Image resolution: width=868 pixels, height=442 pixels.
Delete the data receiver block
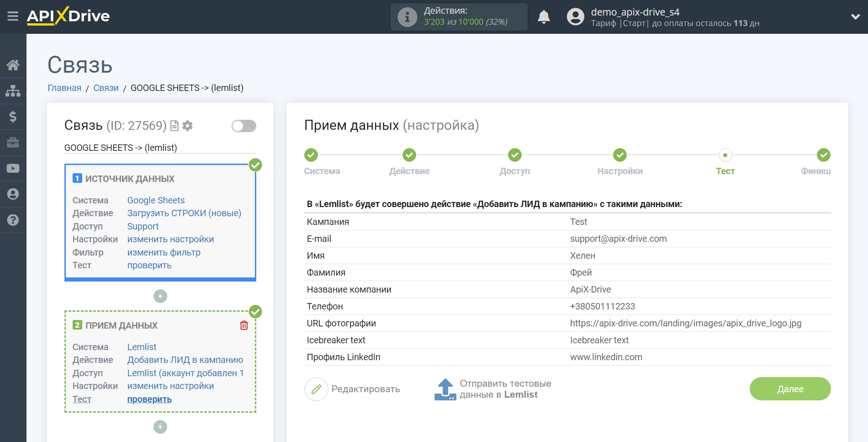click(x=244, y=325)
